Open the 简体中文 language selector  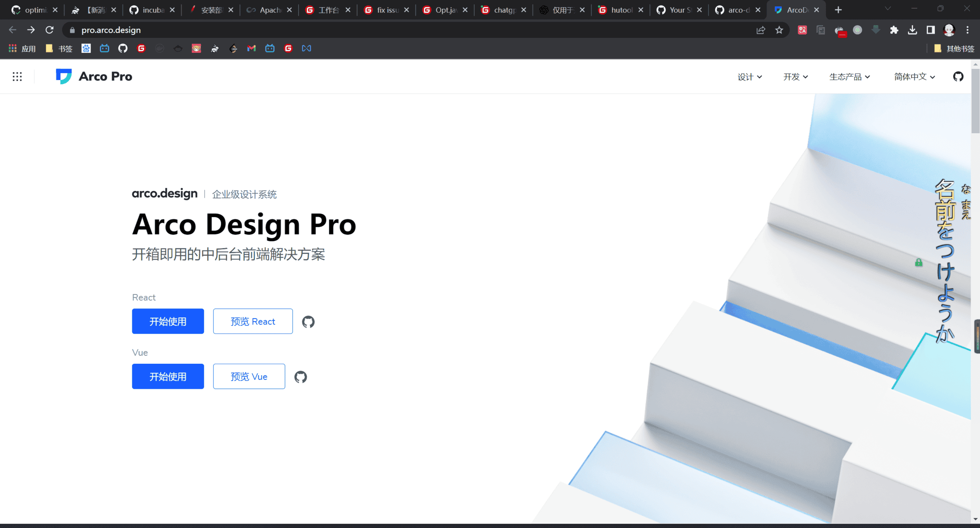(x=914, y=77)
